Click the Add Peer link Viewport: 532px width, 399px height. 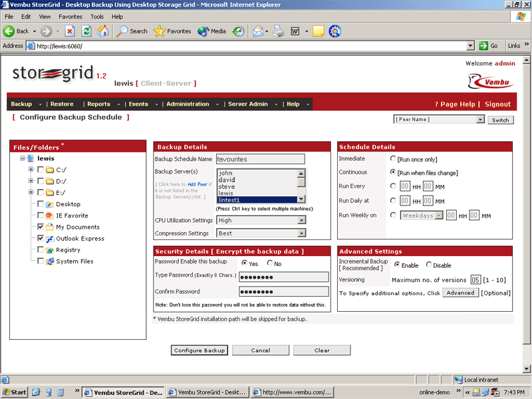pos(197,184)
